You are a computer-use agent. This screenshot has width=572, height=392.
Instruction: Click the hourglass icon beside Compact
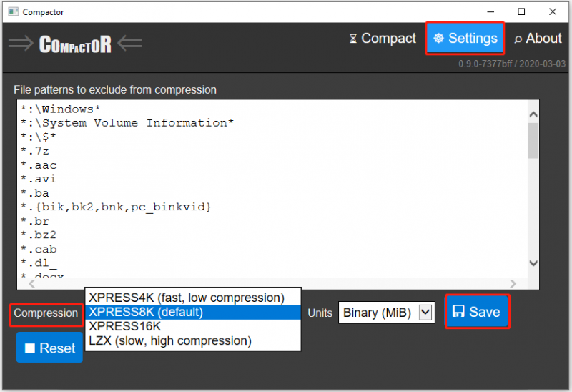[352, 39]
